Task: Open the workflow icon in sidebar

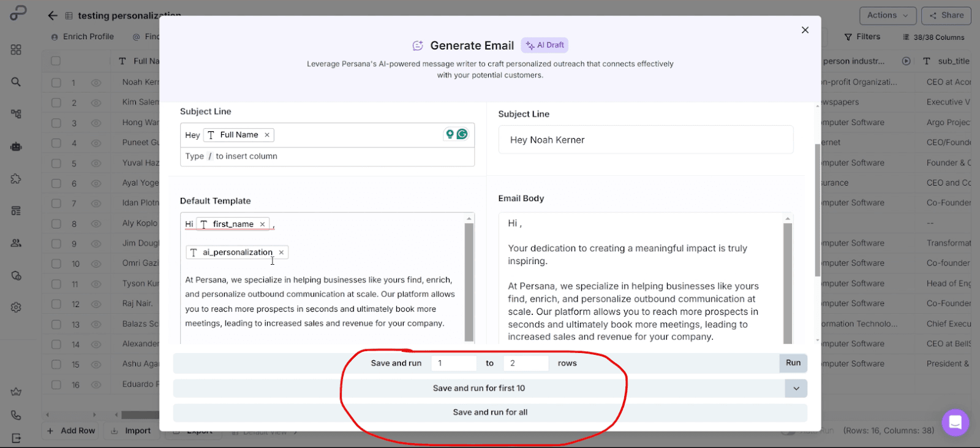Action: 16,114
